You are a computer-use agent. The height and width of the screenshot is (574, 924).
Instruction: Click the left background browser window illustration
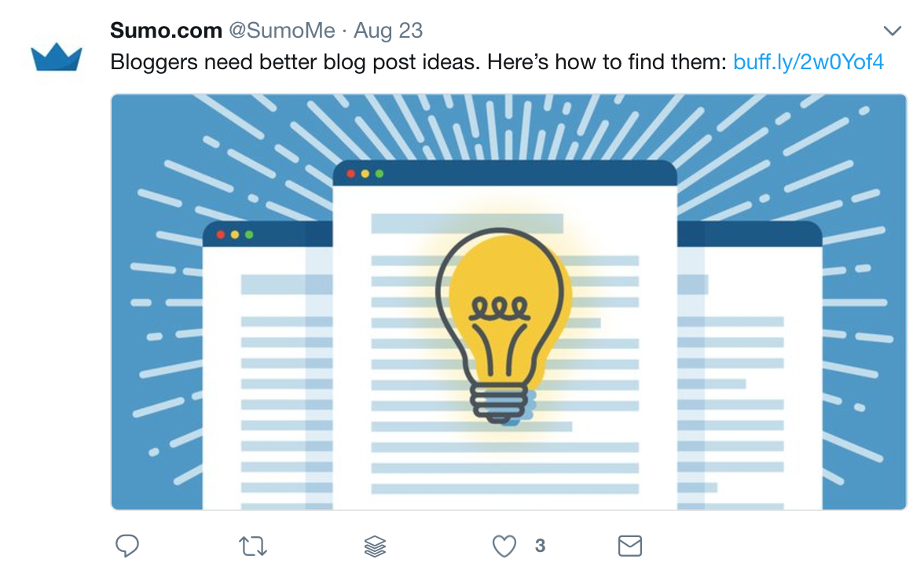click(267, 366)
